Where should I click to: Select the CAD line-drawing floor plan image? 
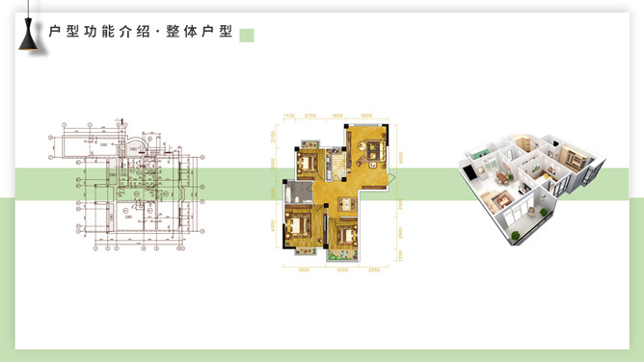pos(126,185)
